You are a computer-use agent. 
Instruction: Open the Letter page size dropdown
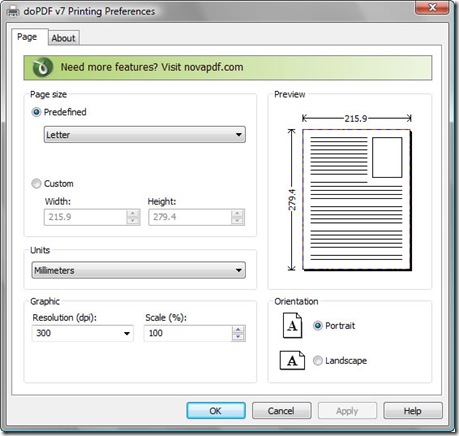pyautogui.click(x=145, y=135)
